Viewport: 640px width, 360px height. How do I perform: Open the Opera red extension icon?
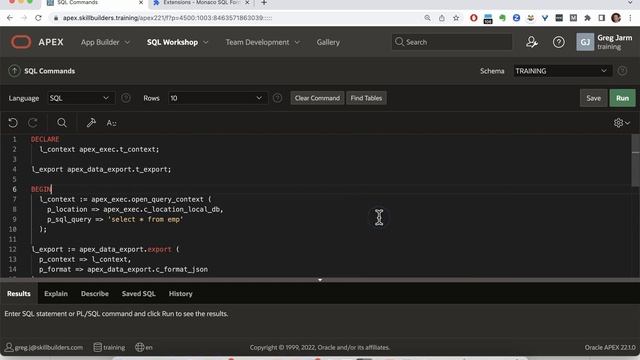click(x=473, y=18)
